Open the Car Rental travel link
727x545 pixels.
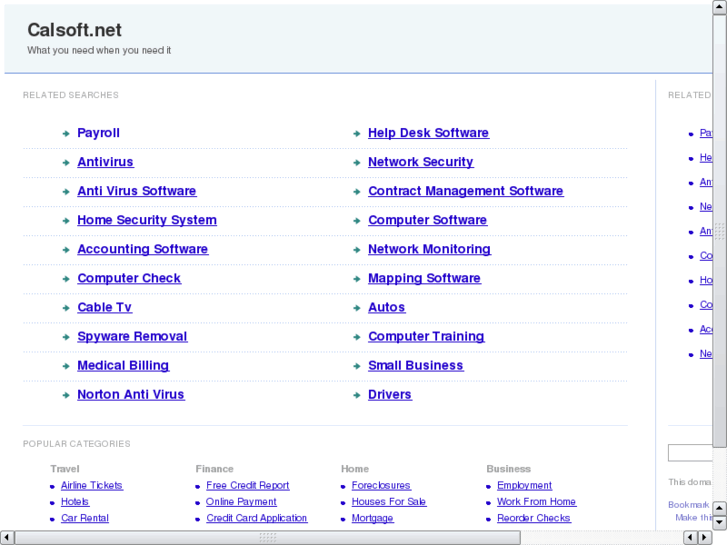(x=84, y=518)
